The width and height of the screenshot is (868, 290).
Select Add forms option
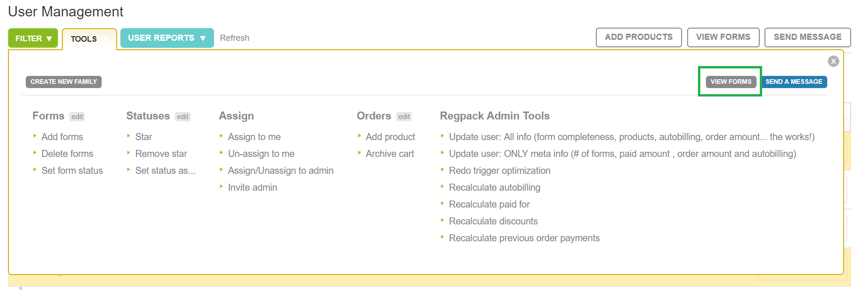62,137
